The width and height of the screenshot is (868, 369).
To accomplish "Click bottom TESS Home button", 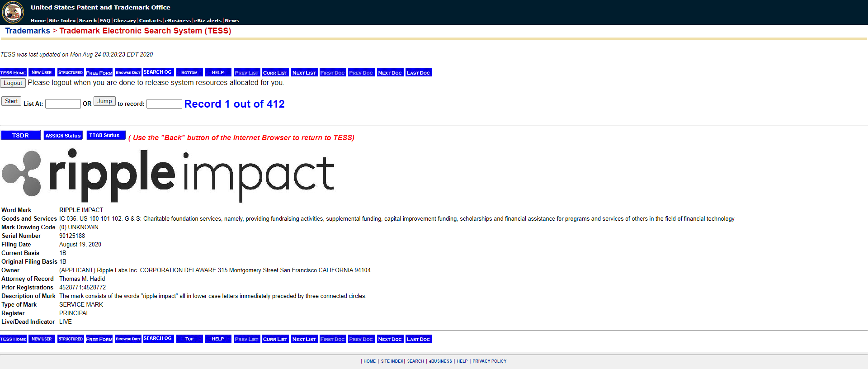I will click(13, 339).
